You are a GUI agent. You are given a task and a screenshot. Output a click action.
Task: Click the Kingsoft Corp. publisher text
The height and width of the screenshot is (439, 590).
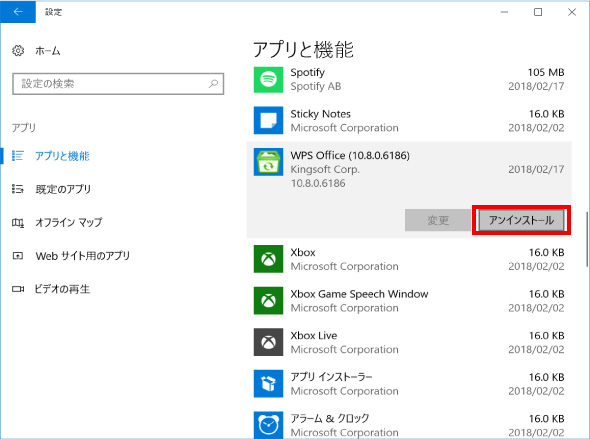click(x=325, y=170)
